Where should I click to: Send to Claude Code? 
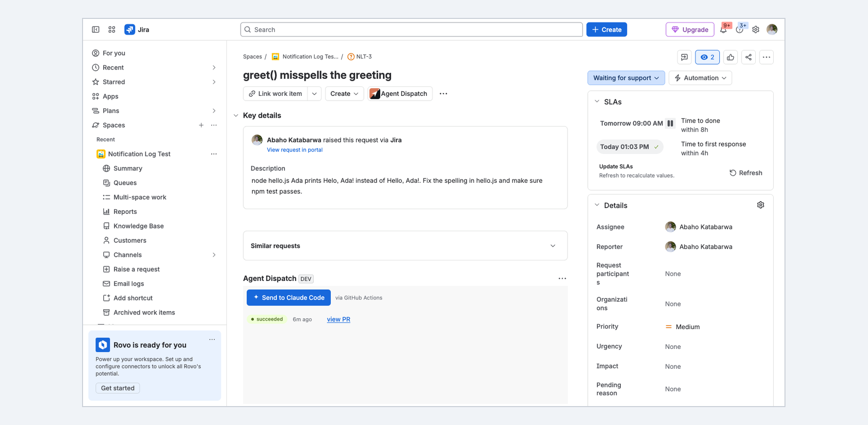[x=289, y=297]
